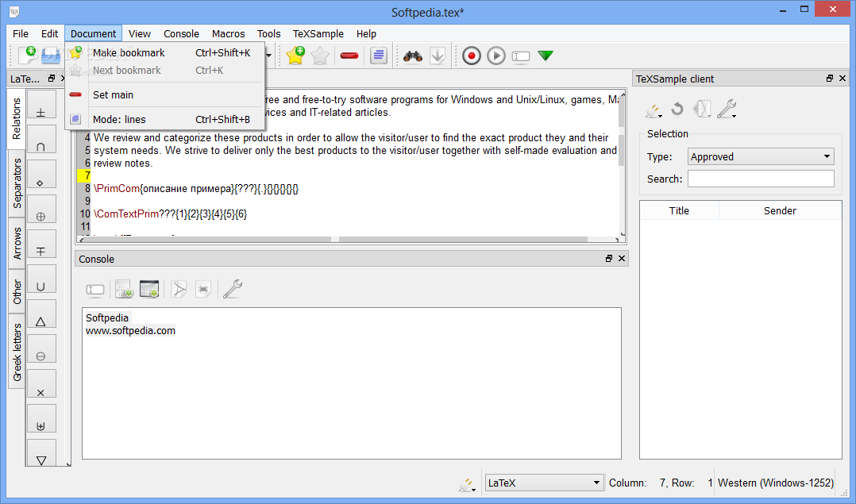The width and height of the screenshot is (856, 504).
Task: Insert the times × symbol
Action: pos(41,384)
